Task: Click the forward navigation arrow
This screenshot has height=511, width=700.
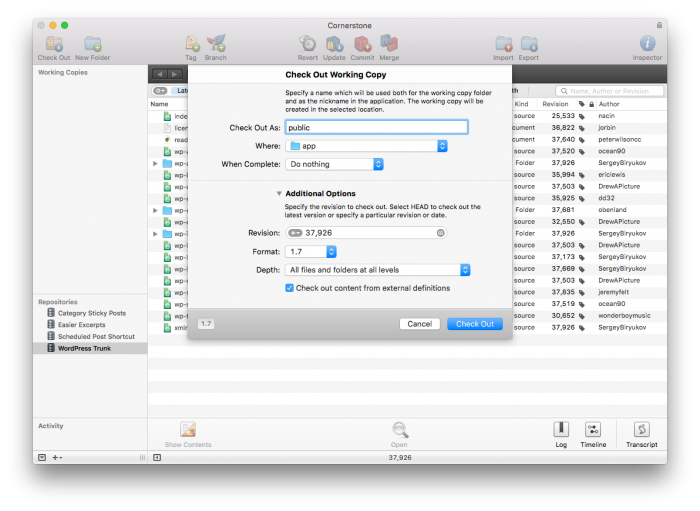Action: click(175, 74)
